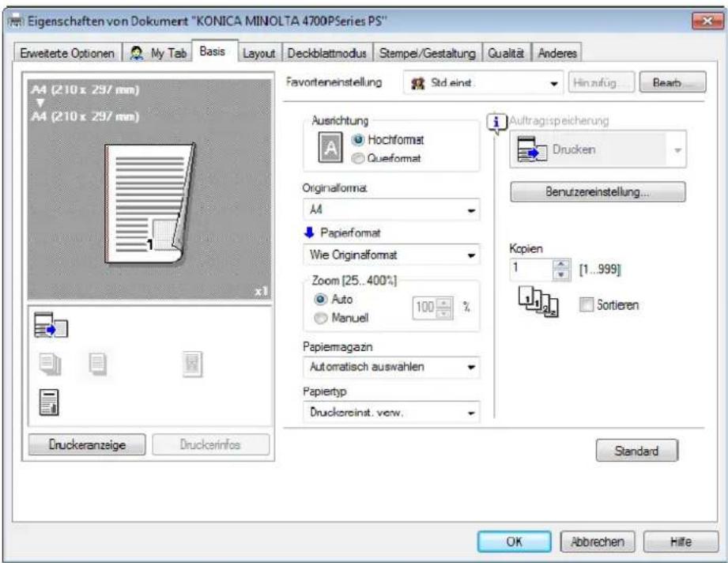Click the Druckeranzeige button
This screenshot has height=563, width=728.
point(87,444)
